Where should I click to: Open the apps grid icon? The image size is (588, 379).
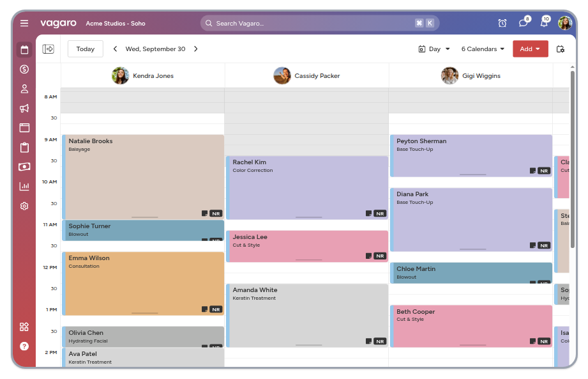click(x=24, y=327)
